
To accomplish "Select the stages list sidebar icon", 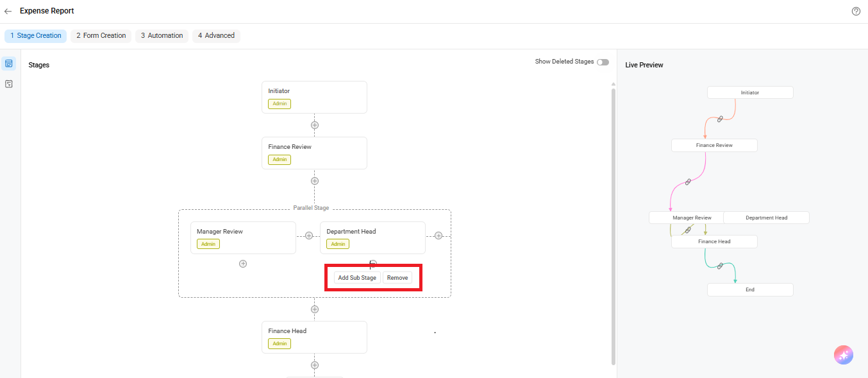I will click(x=9, y=64).
